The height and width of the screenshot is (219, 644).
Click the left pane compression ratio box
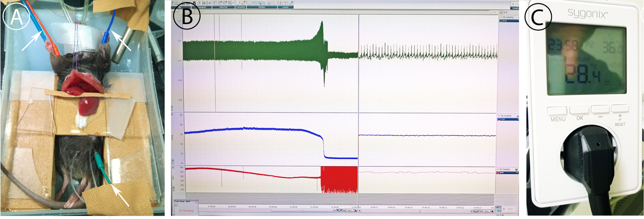click(x=350, y=210)
